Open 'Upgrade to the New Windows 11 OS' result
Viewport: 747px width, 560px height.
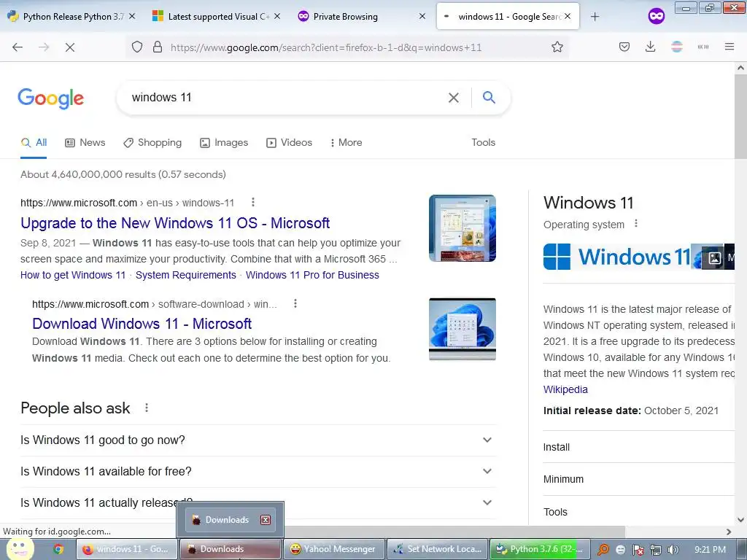point(175,223)
